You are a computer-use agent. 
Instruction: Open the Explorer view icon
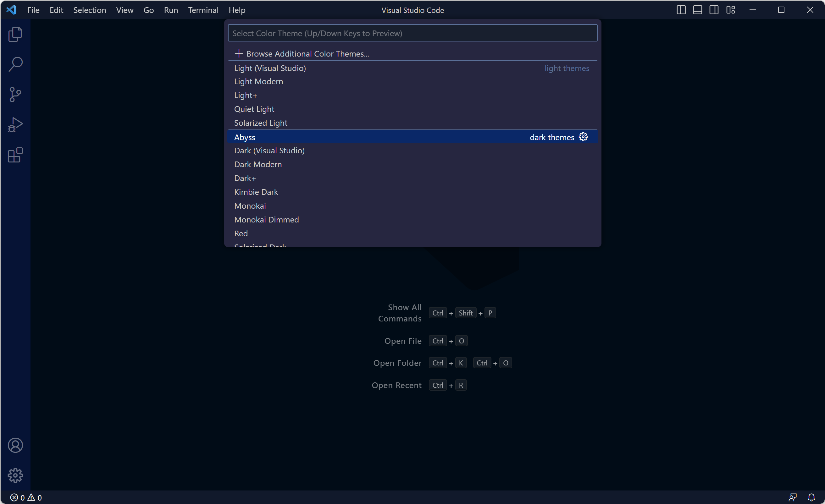tap(15, 34)
